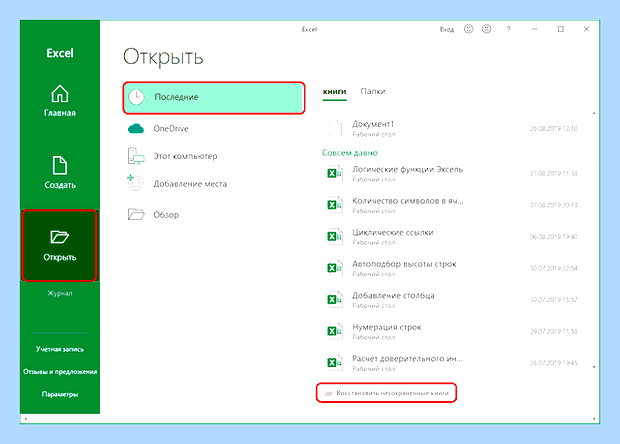Open Логические функции Эксель workbook name

408,169
